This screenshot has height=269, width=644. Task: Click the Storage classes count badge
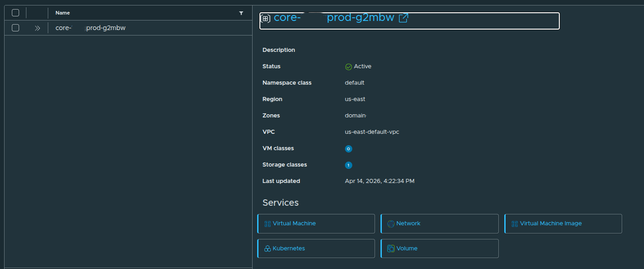click(348, 165)
